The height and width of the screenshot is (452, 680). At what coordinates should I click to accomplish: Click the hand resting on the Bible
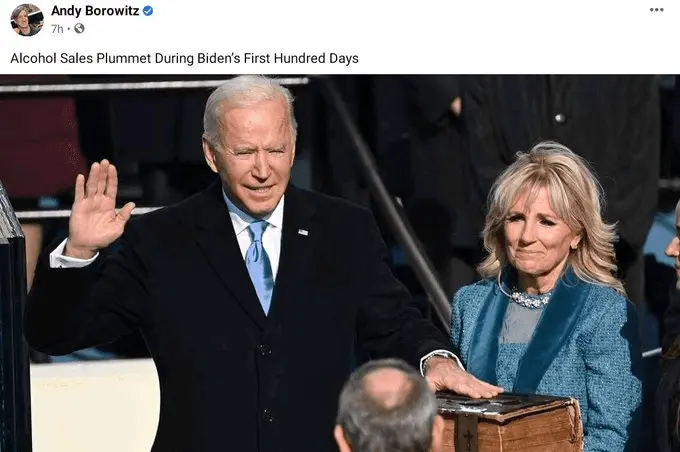click(x=460, y=377)
